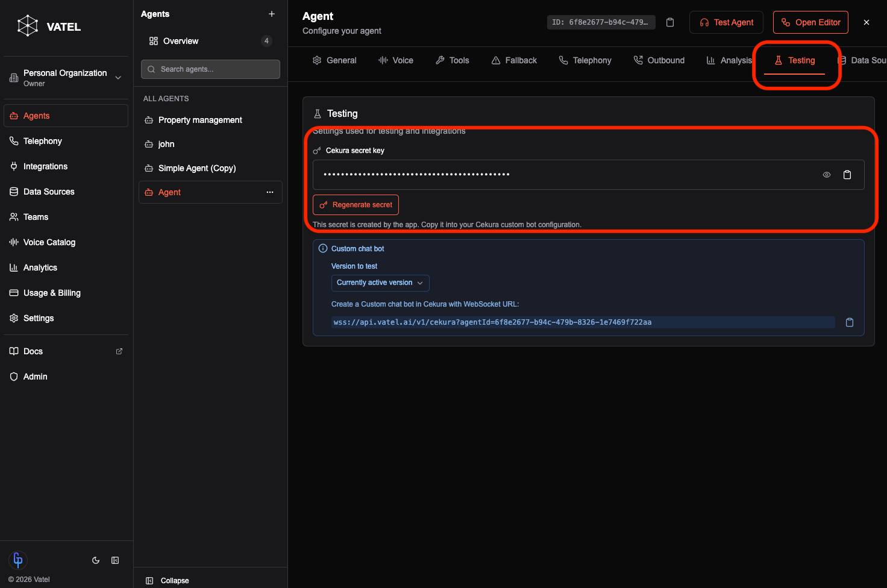The height and width of the screenshot is (588, 887).
Task: Open the user avatar at bottom left
Action: click(18, 560)
